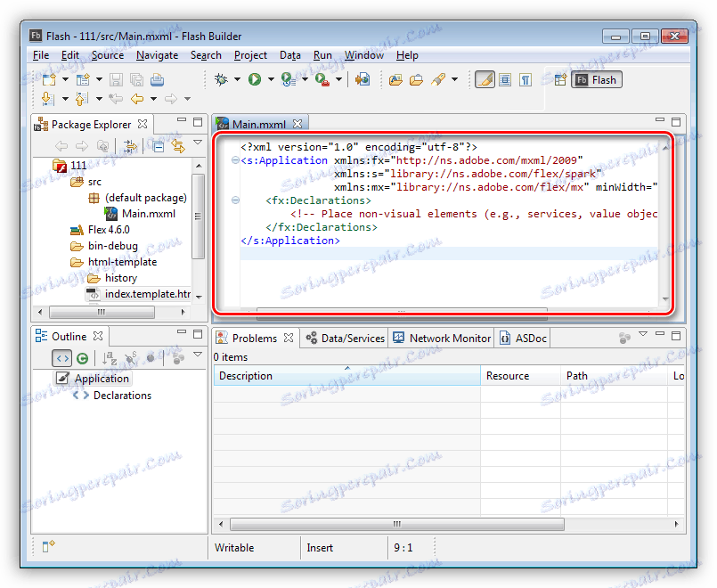Select the Declarations node in Outline
Viewport: 717px width, 588px height.
[x=112, y=396]
